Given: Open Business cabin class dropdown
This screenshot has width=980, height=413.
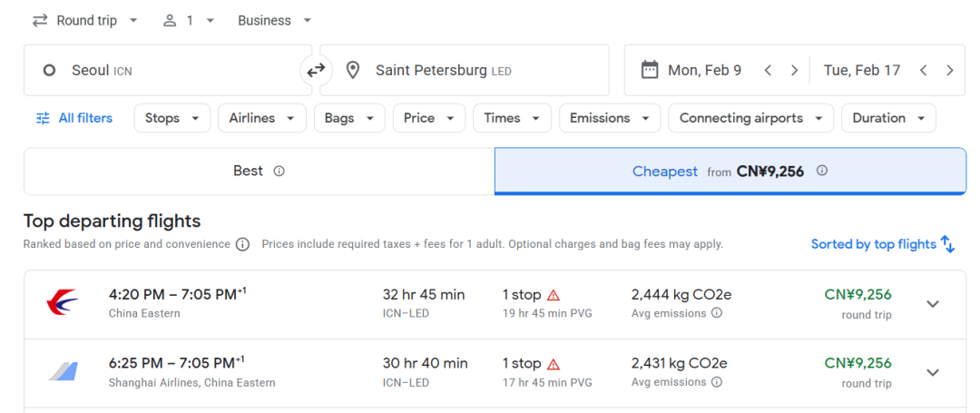Looking at the screenshot, I should tap(274, 20).
